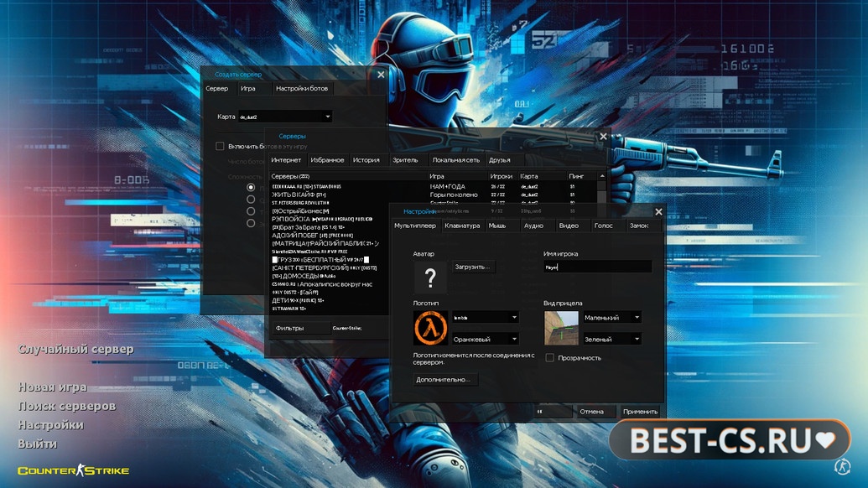
Task: Click the running man icon in bottom corner
Action: [x=842, y=466]
